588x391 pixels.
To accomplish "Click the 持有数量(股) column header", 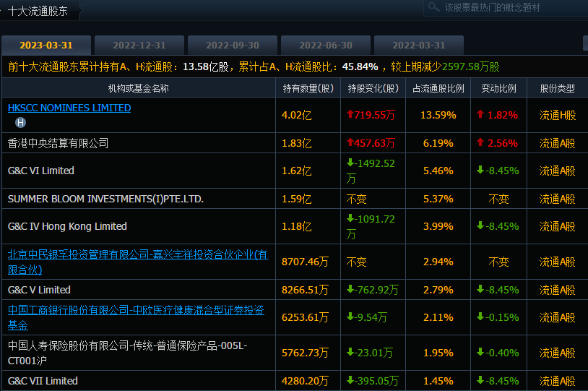I will (x=308, y=88).
